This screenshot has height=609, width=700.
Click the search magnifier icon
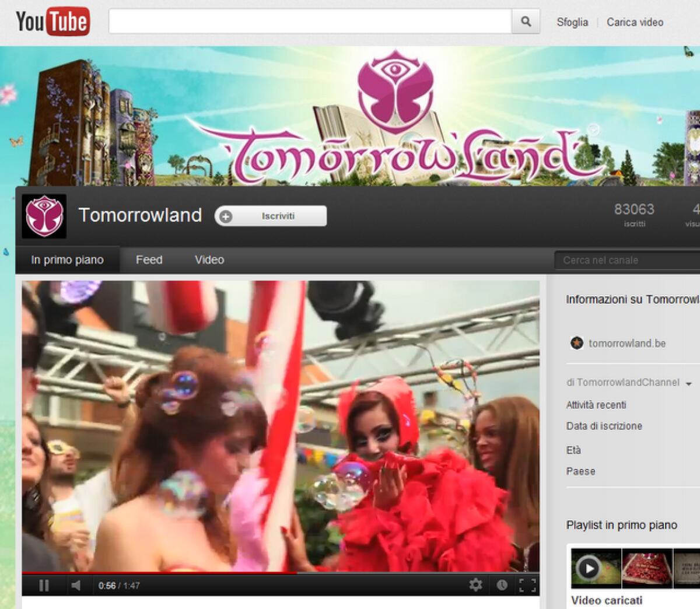pyautogui.click(x=526, y=22)
